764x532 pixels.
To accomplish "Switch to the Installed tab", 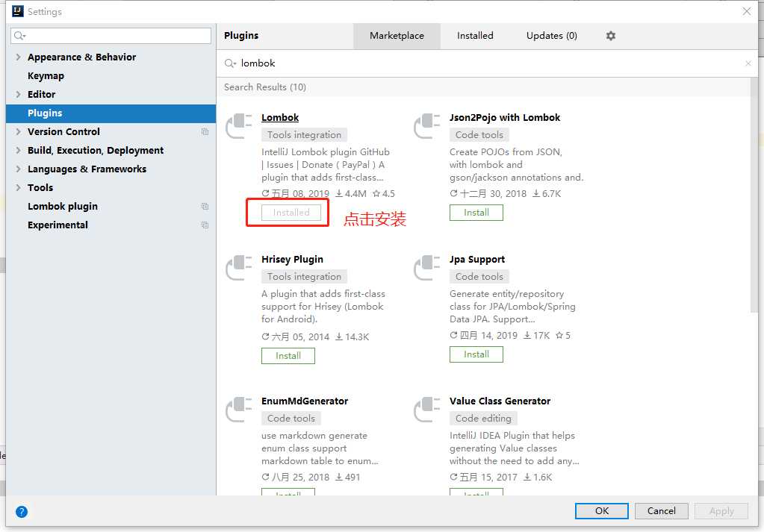I will (475, 36).
